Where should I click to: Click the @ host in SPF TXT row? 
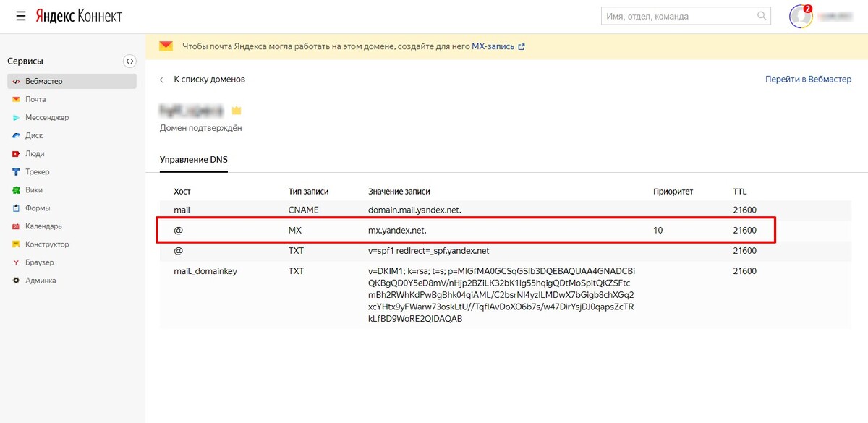[x=178, y=251]
